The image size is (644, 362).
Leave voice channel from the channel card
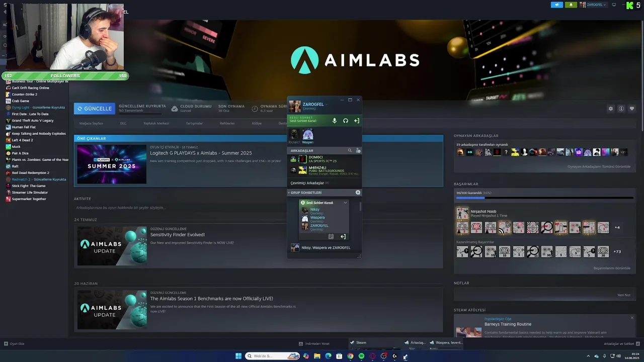pyautogui.click(x=343, y=236)
